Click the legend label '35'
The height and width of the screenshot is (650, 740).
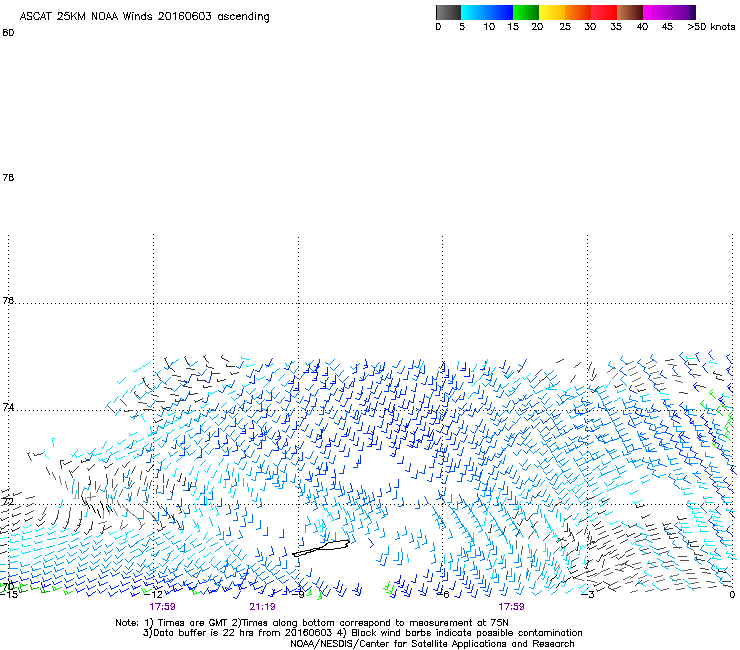[616, 27]
